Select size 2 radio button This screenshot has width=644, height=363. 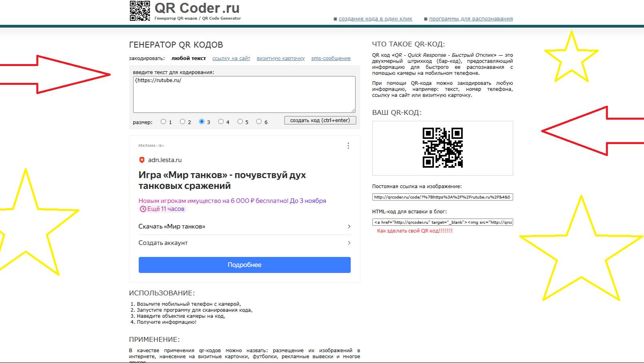click(182, 122)
